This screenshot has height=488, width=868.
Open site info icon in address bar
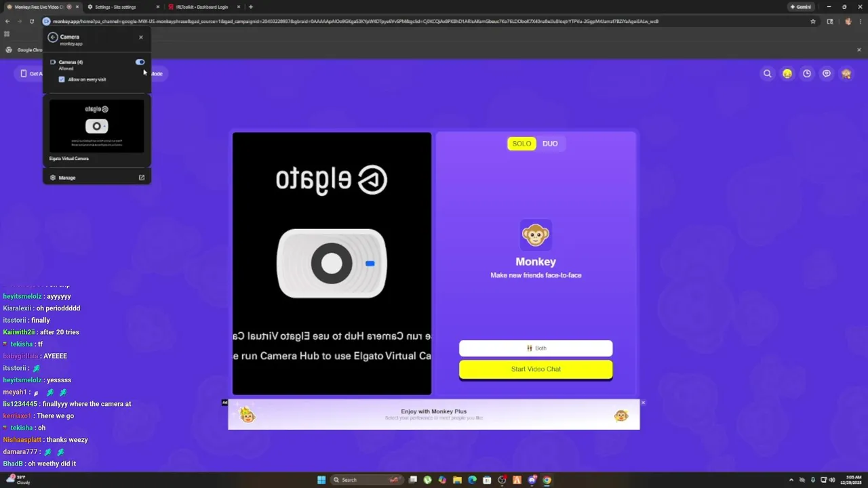46,21
